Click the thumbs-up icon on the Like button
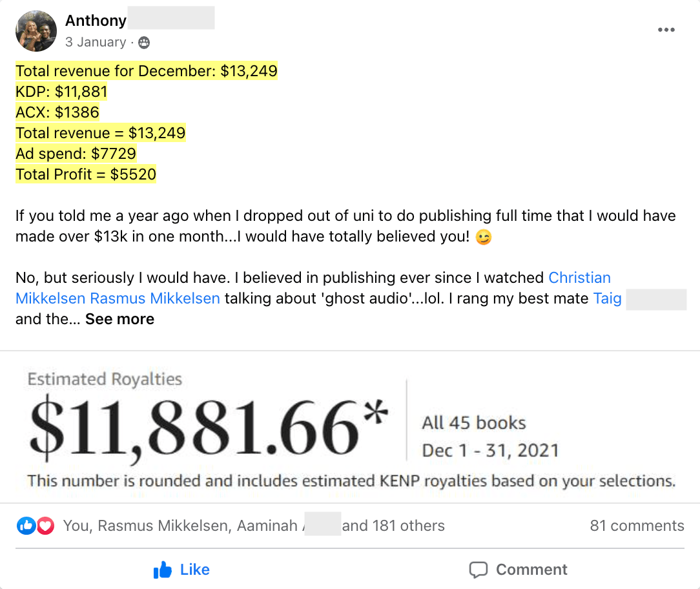This screenshot has width=700, height=589. pos(163,570)
